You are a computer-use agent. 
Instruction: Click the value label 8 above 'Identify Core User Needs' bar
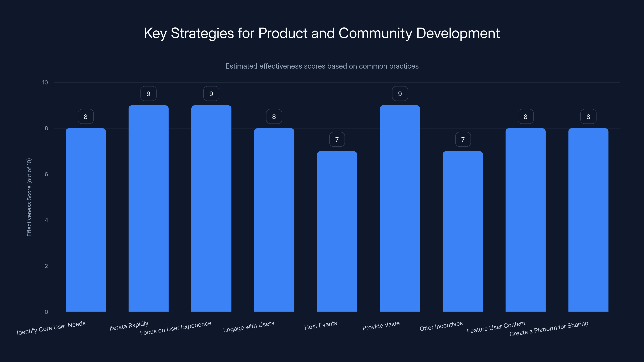coord(86,116)
